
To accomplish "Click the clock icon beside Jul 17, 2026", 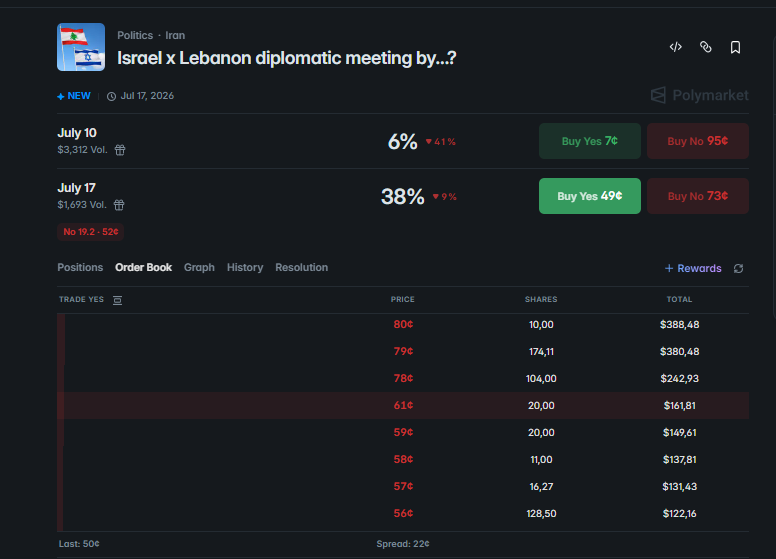I will click(111, 96).
